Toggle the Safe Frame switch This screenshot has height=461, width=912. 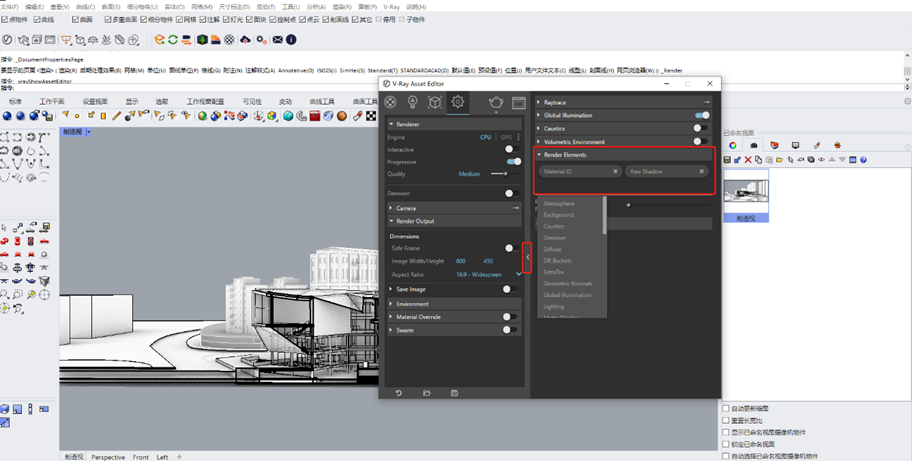512,248
